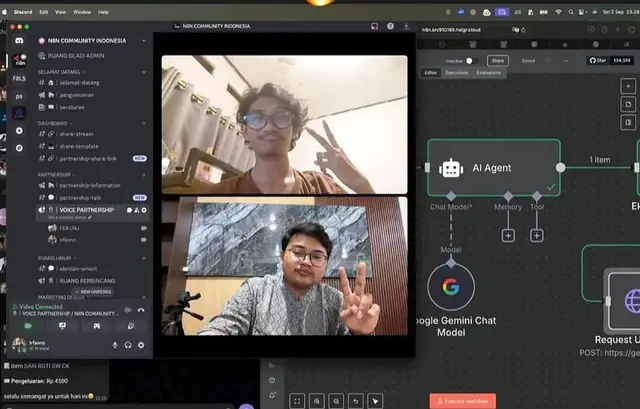The height and width of the screenshot is (409, 640).
Task: Open the selamat-datang channel
Action: 92,82
